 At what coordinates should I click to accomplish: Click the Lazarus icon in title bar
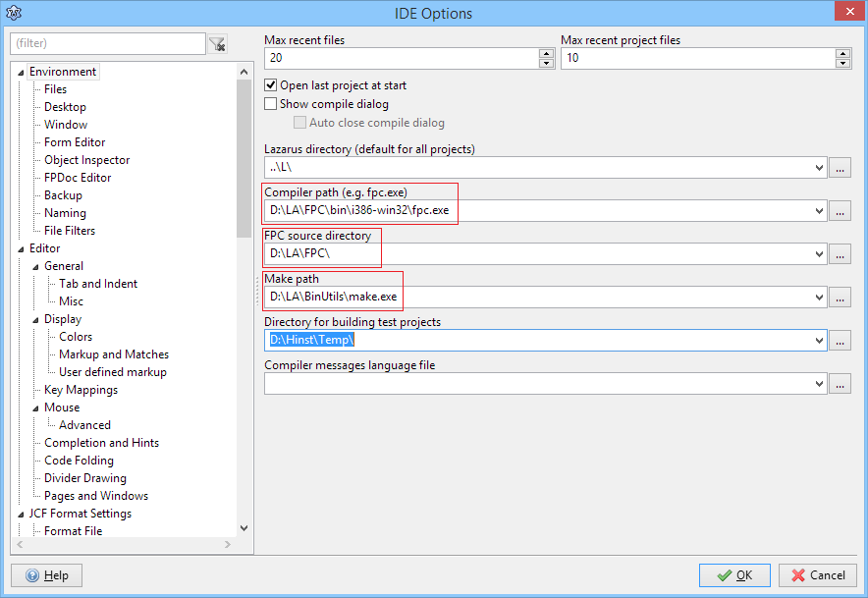(x=15, y=14)
